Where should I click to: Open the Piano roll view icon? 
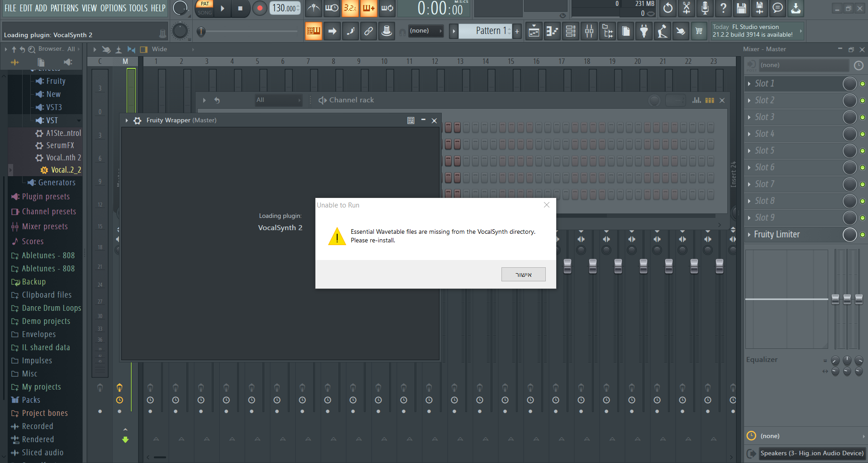552,31
